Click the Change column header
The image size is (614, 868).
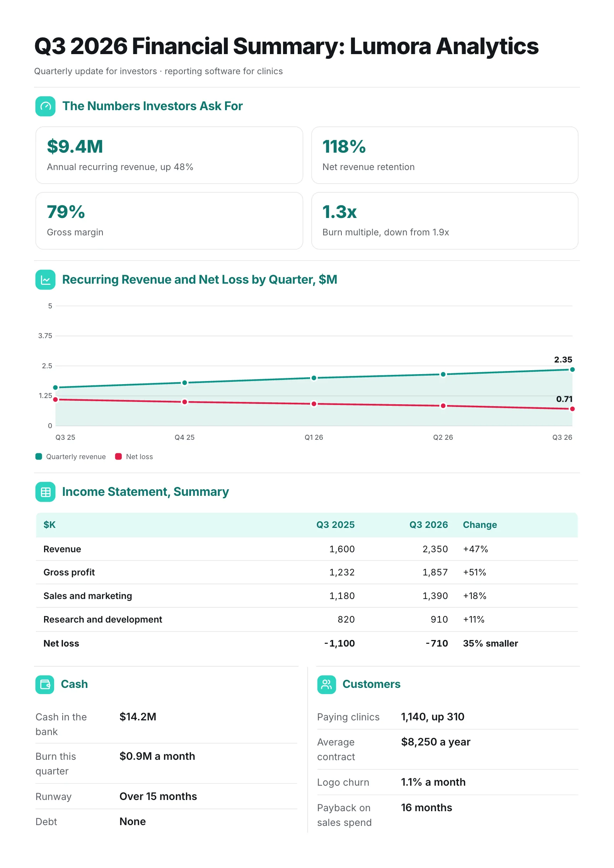(x=480, y=525)
